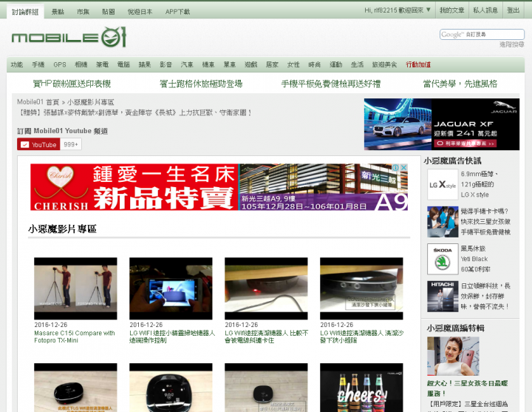Click 登出 to log out
Viewport: 532px width, 412px height.
coord(514,10)
